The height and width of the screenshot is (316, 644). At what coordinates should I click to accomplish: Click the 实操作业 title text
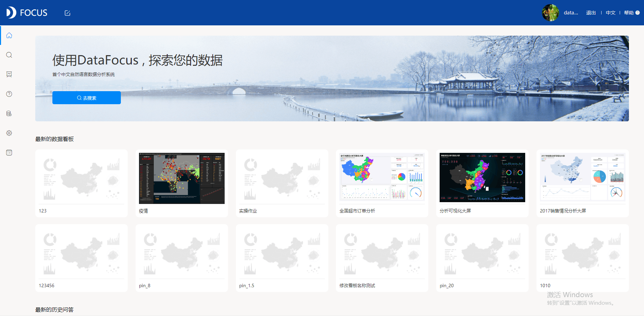click(248, 211)
